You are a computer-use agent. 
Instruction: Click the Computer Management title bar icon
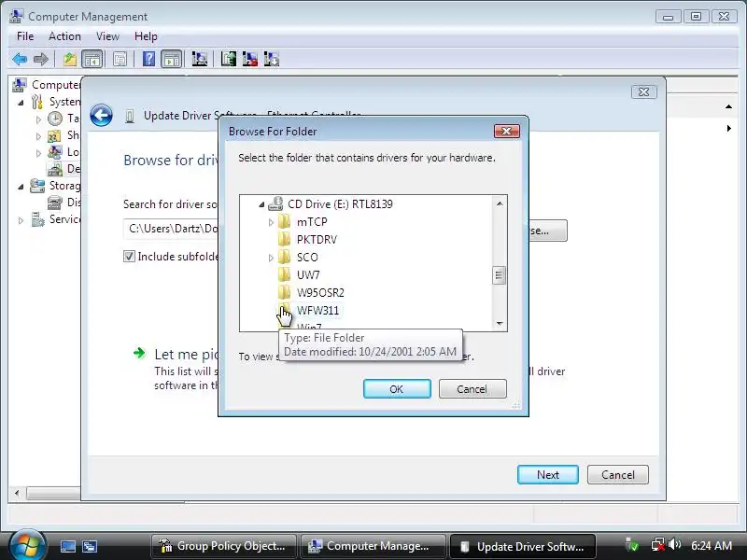click(x=16, y=16)
